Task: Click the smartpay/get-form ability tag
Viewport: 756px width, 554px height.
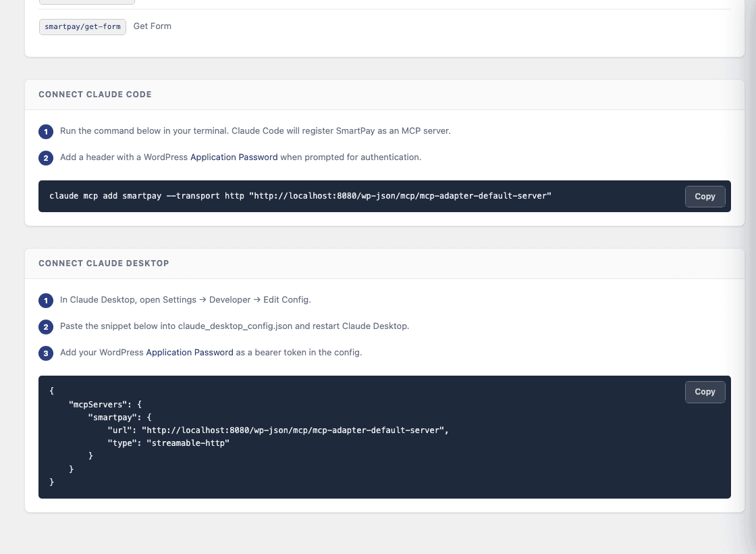Action: tap(82, 26)
